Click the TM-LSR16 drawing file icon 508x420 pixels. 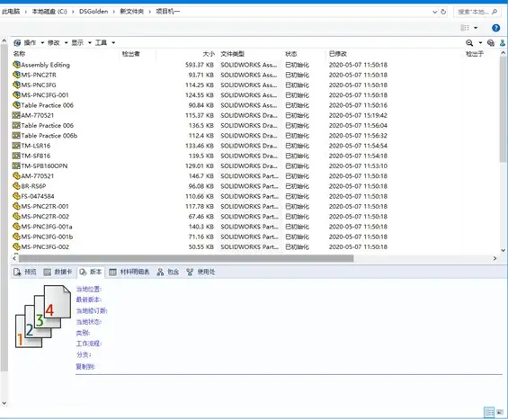(x=16, y=146)
